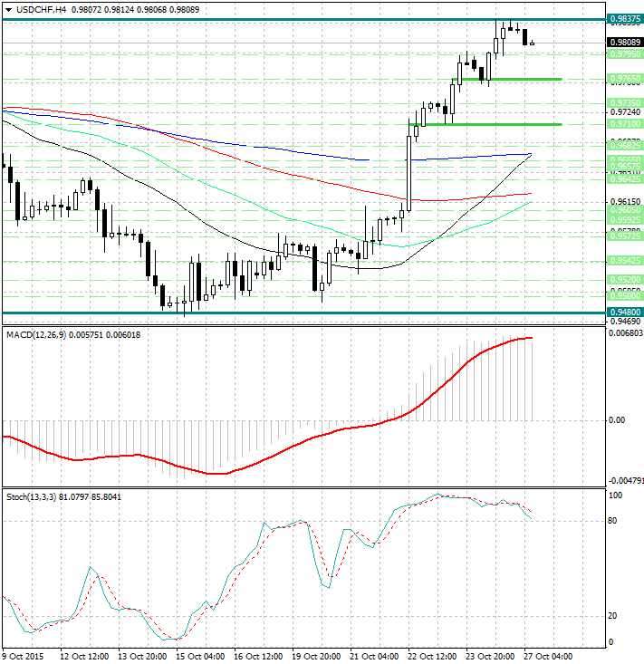This screenshot has width=644, height=664.
Task: Open the chart menu triangle beside USDCHF,H4
Action: coord(8,10)
